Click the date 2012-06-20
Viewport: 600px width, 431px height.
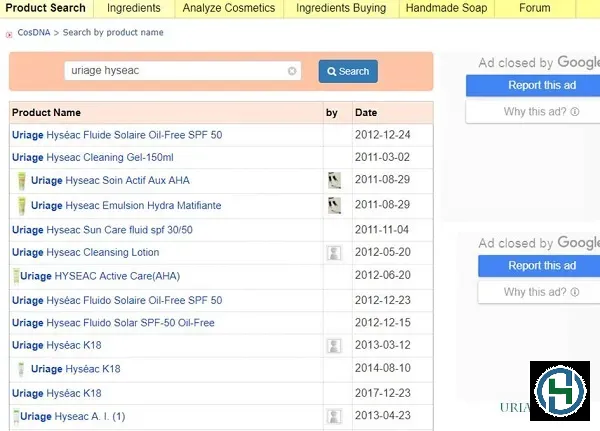[x=383, y=275]
